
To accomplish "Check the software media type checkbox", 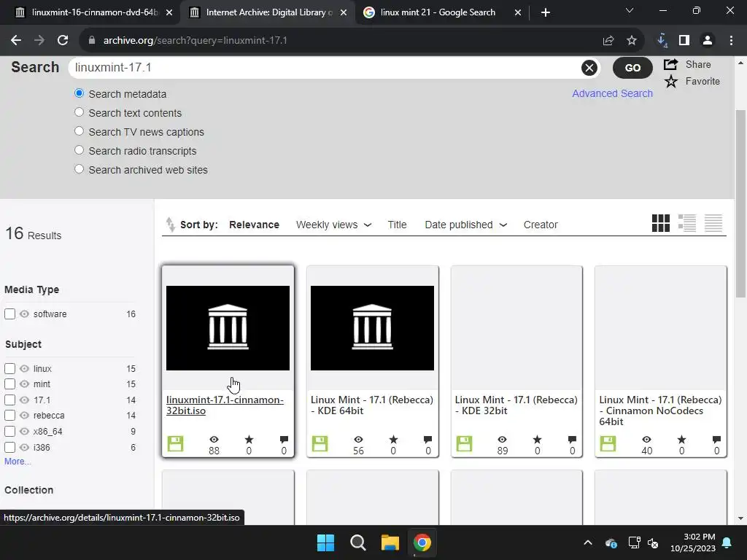I will tap(9, 314).
